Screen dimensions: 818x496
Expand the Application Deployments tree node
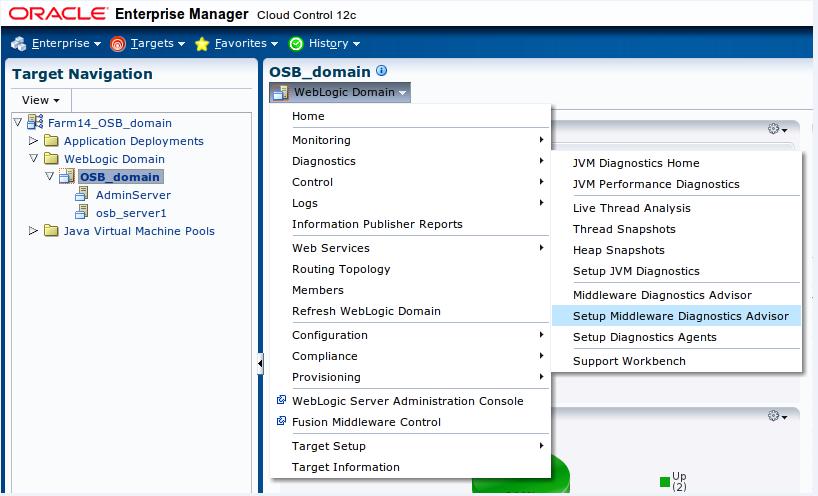click(33, 140)
